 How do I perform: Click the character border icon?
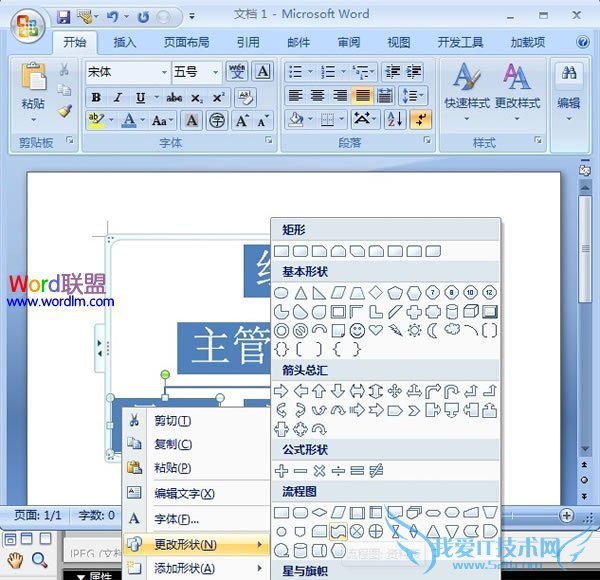click(x=262, y=71)
